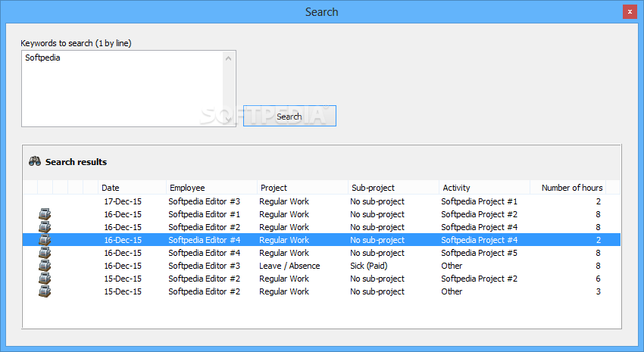644x352 pixels.
Task: Select Softpedia Editor #1 employee cell
Action: click(x=204, y=214)
